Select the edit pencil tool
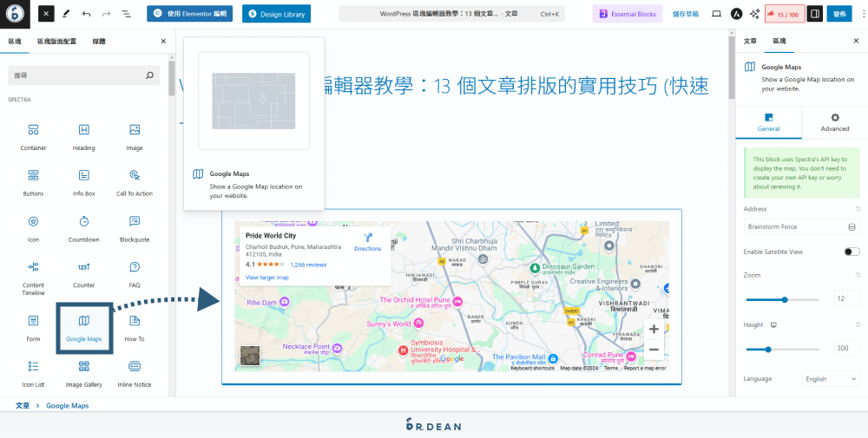Screen dimensions: 868x438 (x=67, y=14)
